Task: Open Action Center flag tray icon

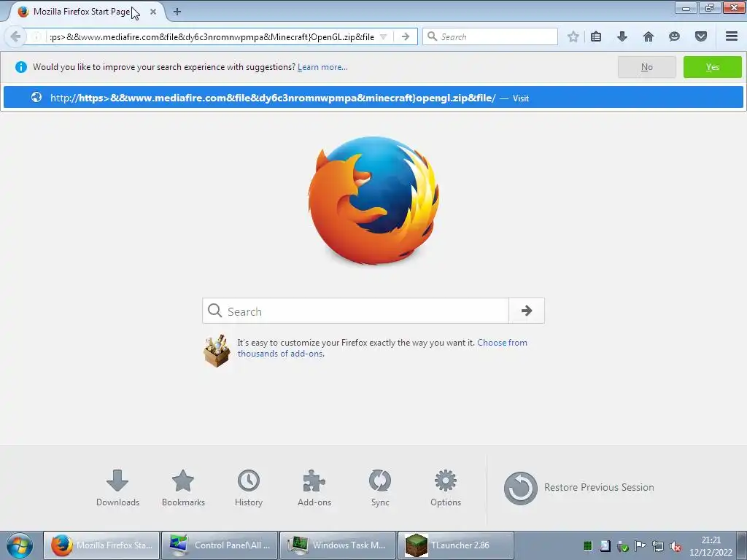Action: coord(640,546)
